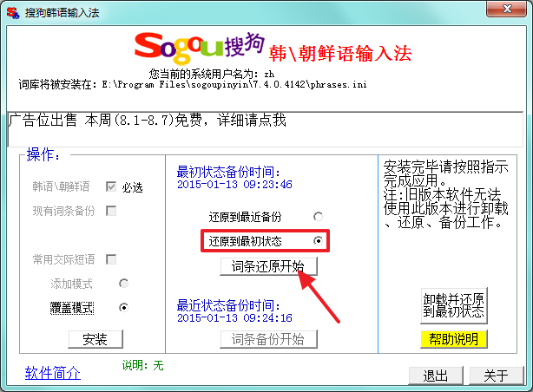Click the 最初状态备份时间 timestamp 09:23:46

click(234, 184)
